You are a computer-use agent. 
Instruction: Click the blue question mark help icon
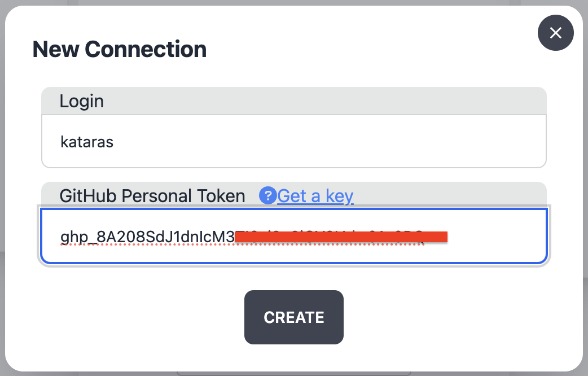click(267, 196)
